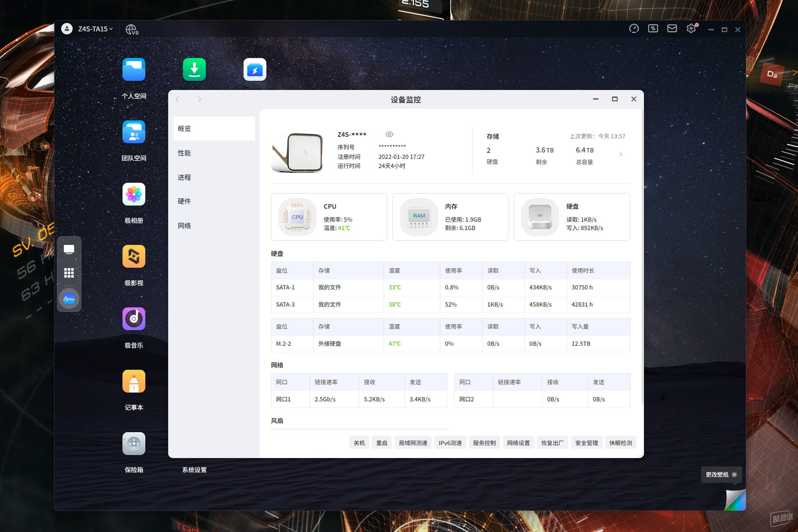This screenshot has width=798, height=532.
Task: Open the 保险箱 safe box app
Action: 134,443
